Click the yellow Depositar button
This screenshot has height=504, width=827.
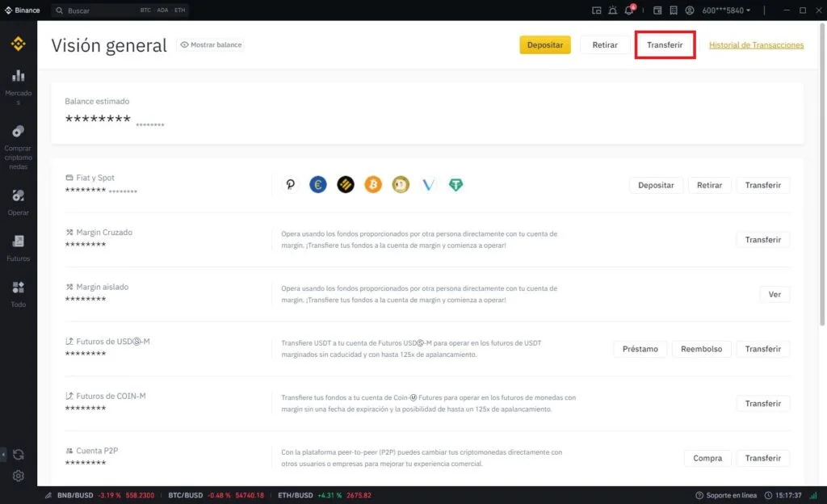pyautogui.click(x=545, y=44)
